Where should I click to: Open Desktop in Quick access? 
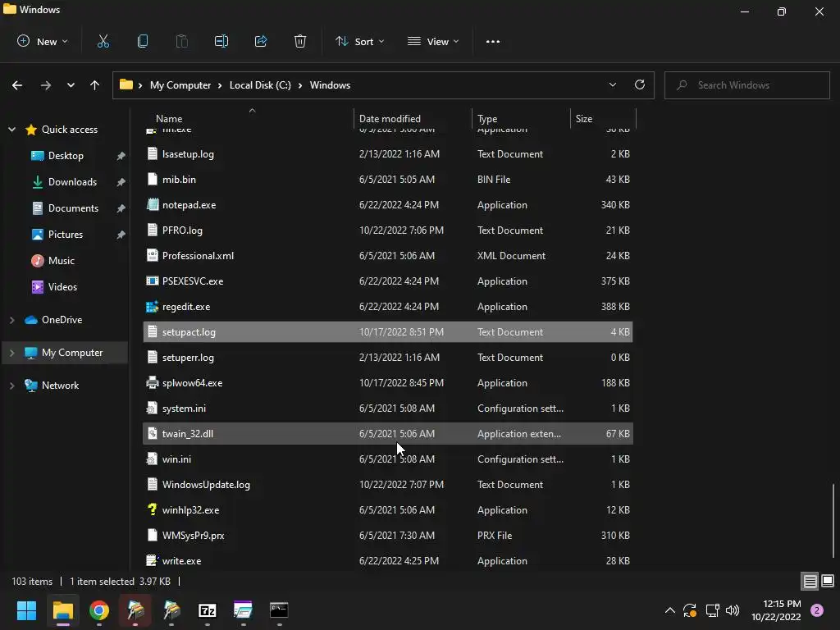(x=66, y=155)
